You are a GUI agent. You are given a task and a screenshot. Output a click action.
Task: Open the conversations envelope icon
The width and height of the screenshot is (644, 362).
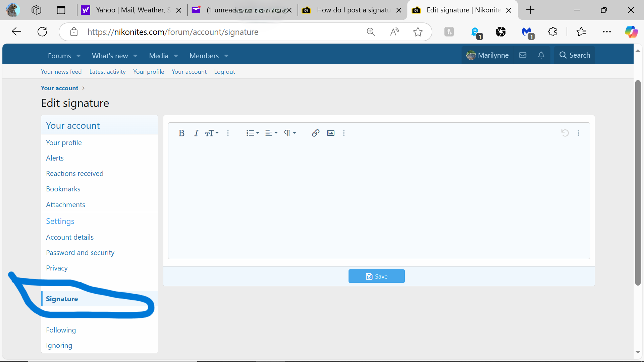tap(523, 55)
